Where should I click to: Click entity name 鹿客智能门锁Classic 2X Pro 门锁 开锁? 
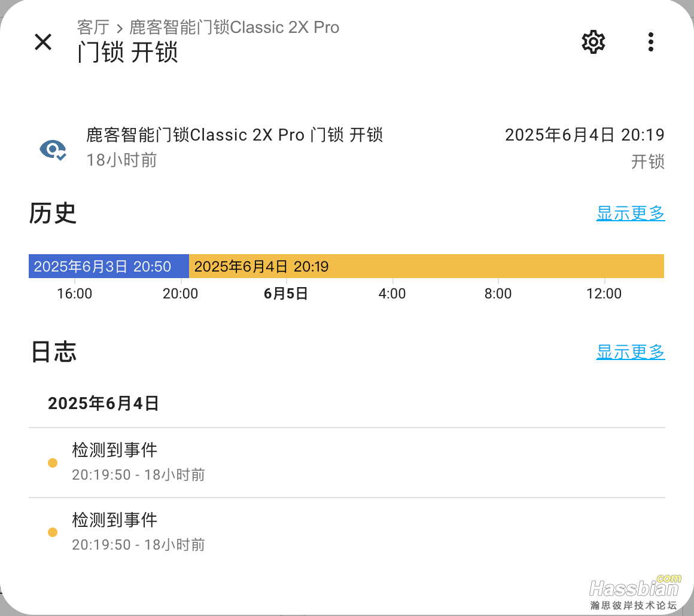point(235,135)
